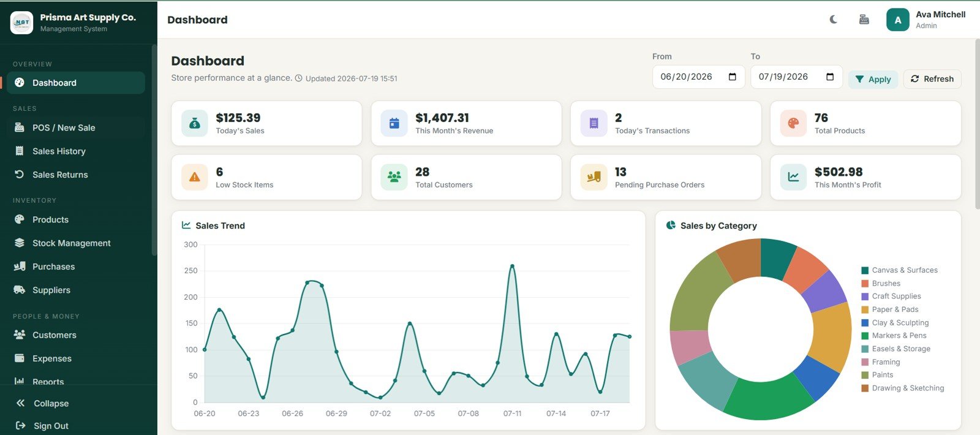
Task: Click the From date field
Action: (698, 77)
